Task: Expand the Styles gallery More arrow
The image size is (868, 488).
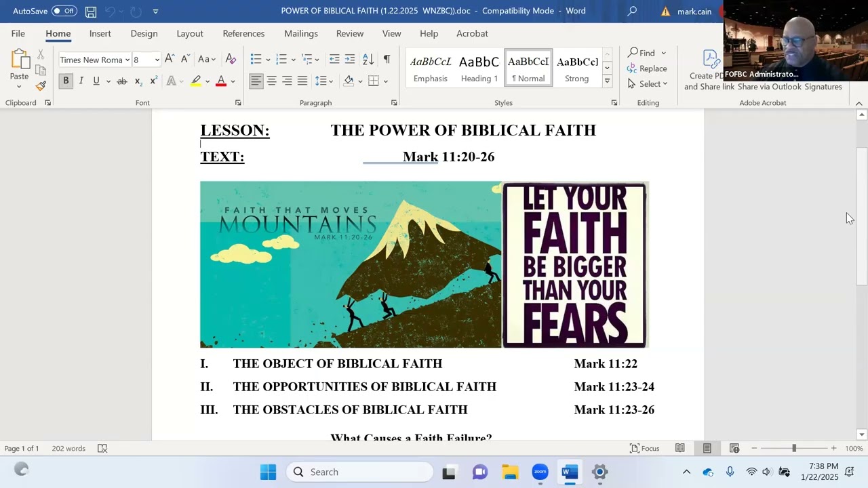Action: tap(607, 81)
